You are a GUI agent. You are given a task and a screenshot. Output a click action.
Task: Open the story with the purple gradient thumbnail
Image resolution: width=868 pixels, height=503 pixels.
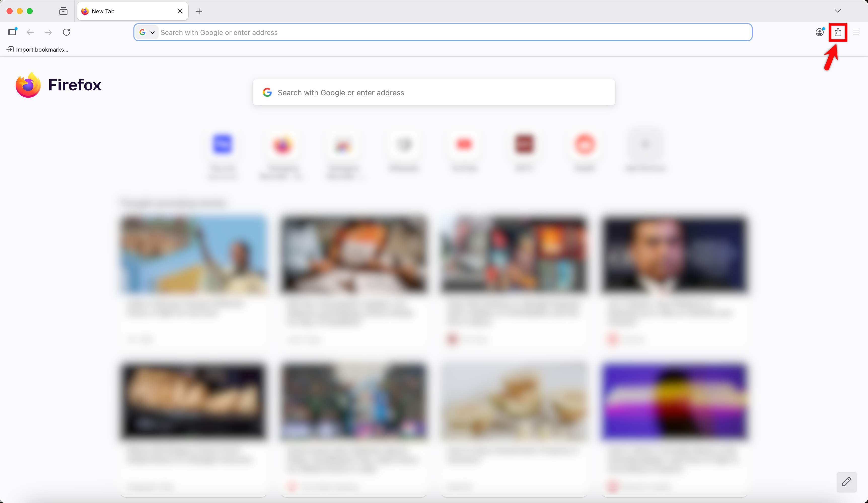674,429
